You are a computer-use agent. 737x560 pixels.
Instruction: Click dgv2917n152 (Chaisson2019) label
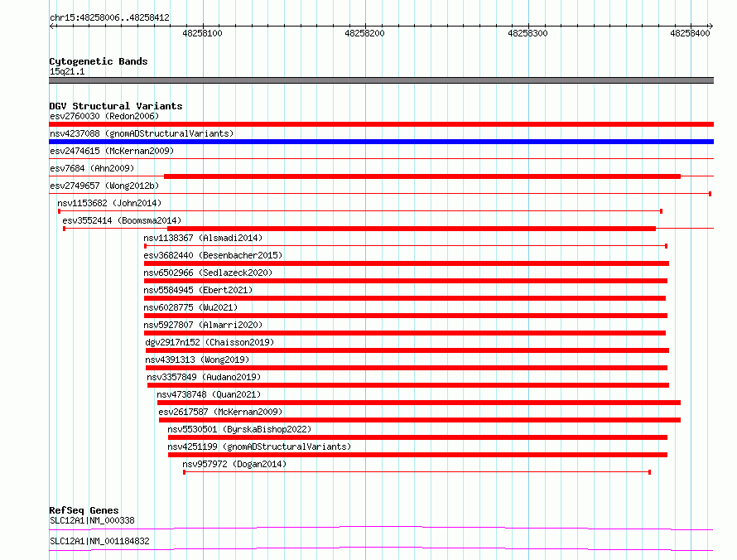[210, 342]
